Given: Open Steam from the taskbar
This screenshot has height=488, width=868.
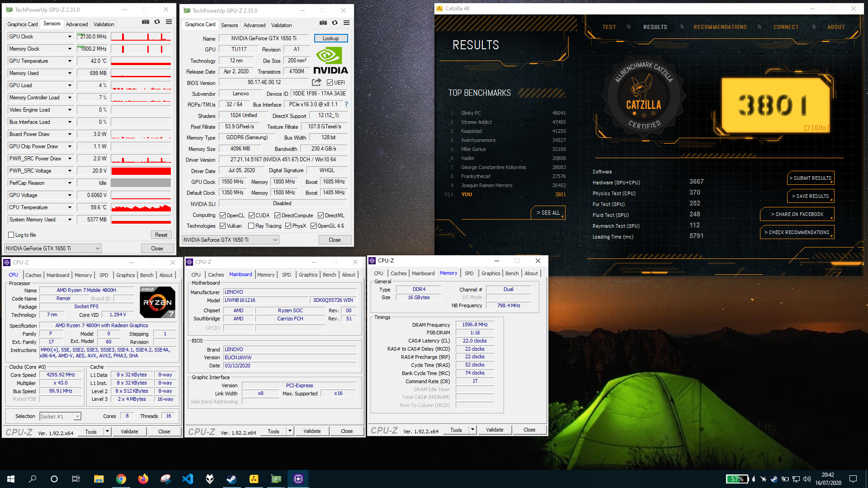Looking at the screenshot, I should 231,479.
